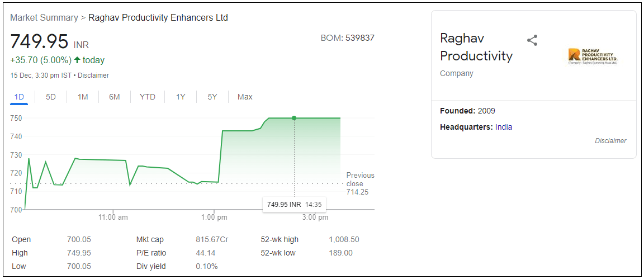Click the Disclaimer link in the company card
The height and width of the screenshot is (279, 644).
pos(610,141)
